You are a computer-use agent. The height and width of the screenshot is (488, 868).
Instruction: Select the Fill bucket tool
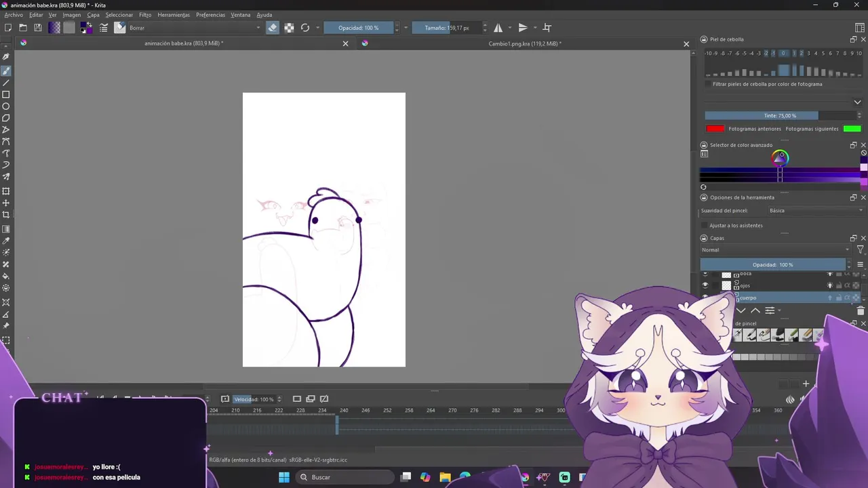pos(6,276)
